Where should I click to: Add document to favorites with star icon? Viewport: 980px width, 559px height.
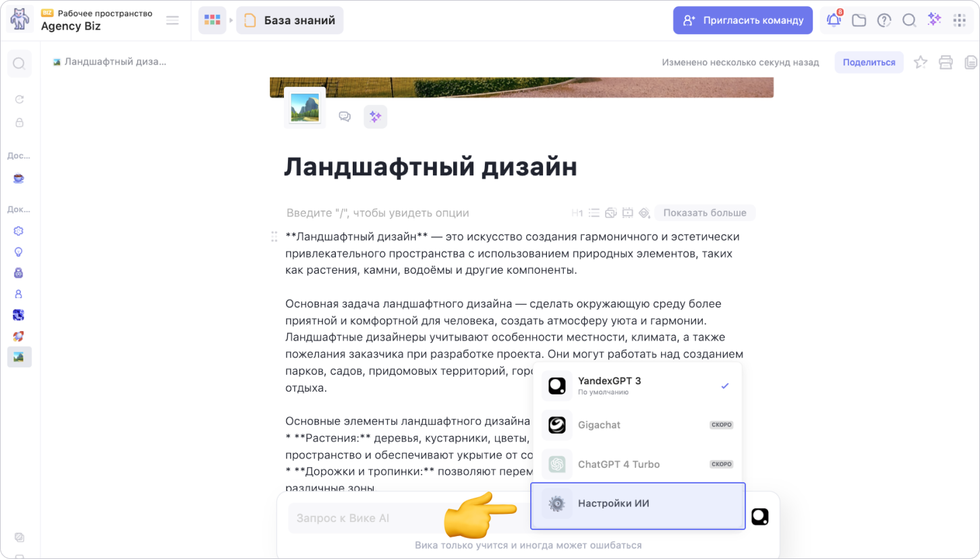coord(920,63)
